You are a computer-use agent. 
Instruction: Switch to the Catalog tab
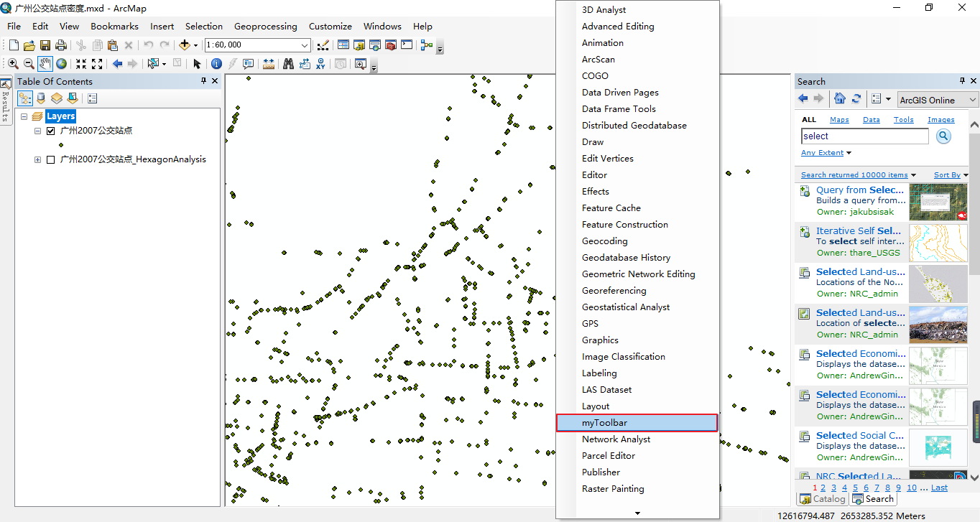click(x=822, y=498)
